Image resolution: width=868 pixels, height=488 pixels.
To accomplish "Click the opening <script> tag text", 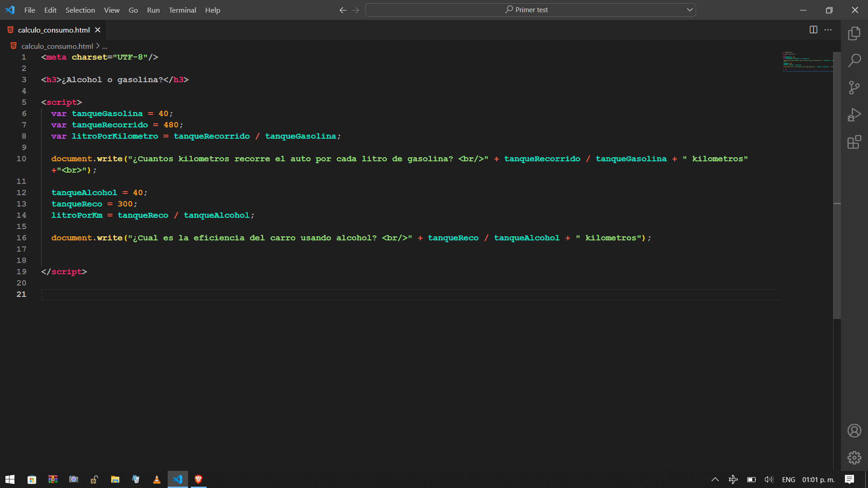I will coord(61,102).
